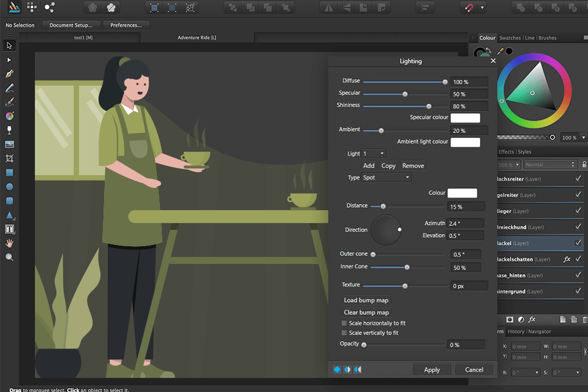Switch to the Swatches tab
Image resolution: width=588 pixels, height=392 pixels.
pos(510,37)
